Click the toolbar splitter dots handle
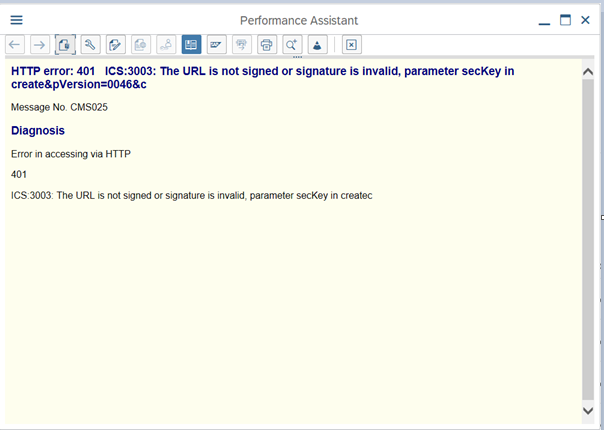Screen dimensions: 604x430 tap(297, 57)
